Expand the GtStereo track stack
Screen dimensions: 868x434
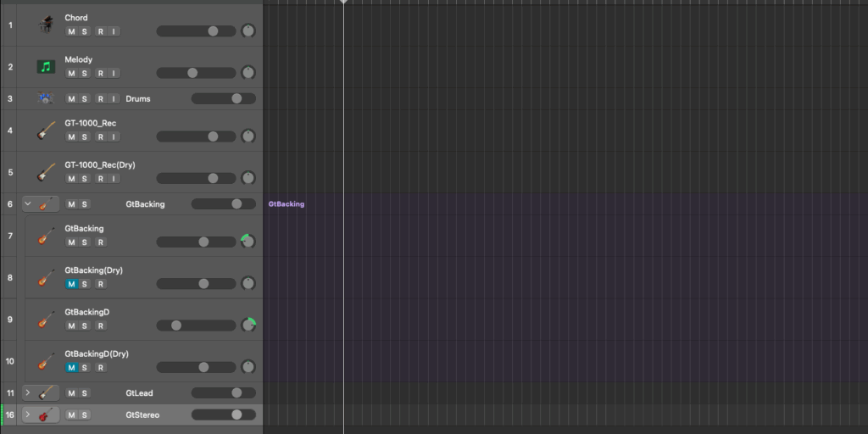click(28, 414)
